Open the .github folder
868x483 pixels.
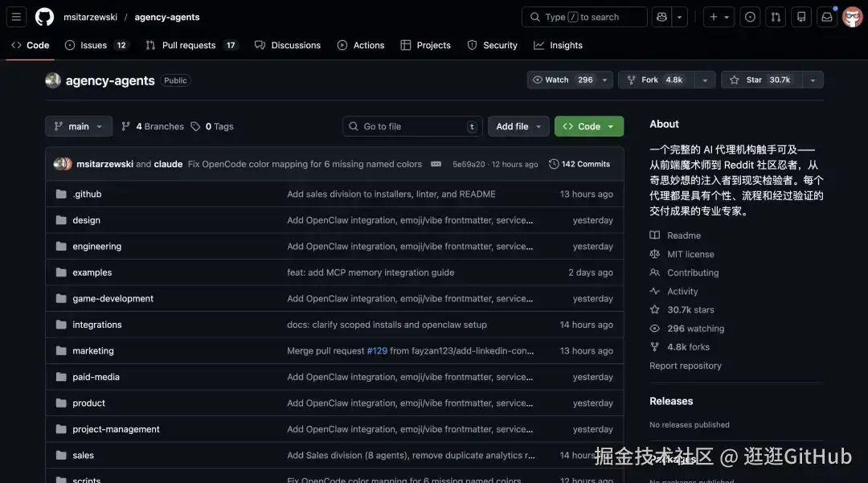pos(87,194)
